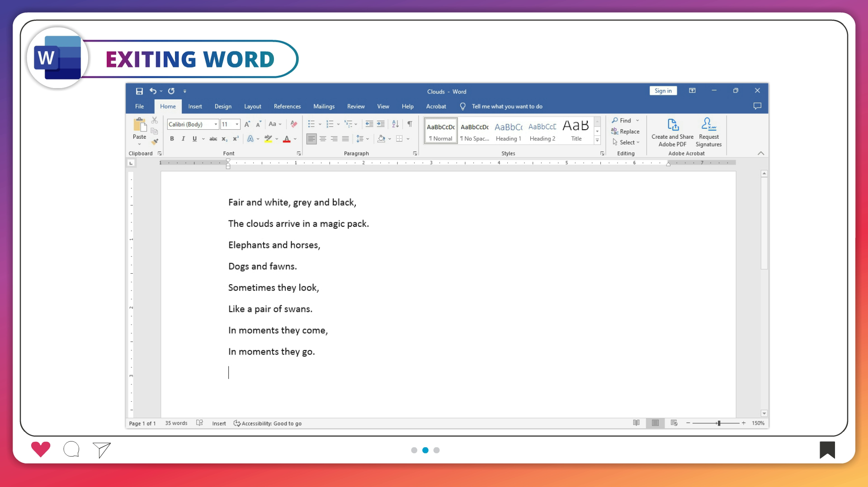Toggle italic formatting
868x487 pixels.
[x=183, y=139]
